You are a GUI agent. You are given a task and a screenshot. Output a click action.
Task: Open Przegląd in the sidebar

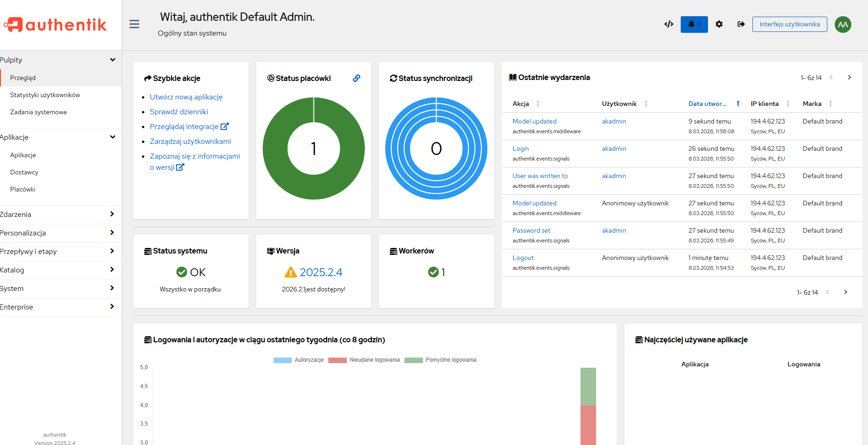(x=61, y=78)
